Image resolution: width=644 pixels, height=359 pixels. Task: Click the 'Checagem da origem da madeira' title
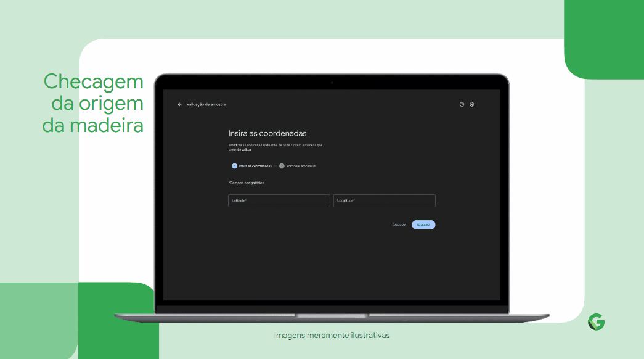[x=93, y=104]
